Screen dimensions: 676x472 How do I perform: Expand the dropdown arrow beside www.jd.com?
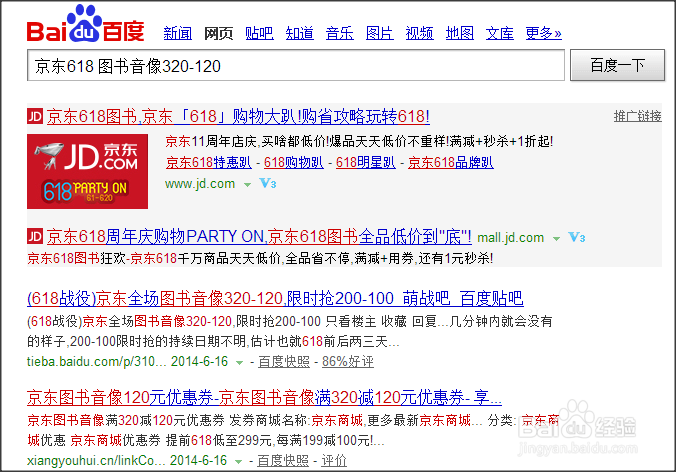[x=247, y=185]
